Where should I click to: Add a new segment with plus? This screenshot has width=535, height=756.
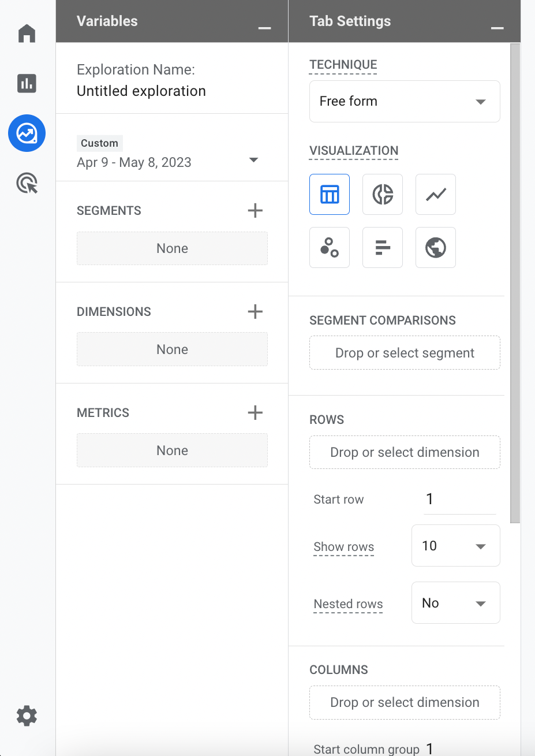point(255,211)
